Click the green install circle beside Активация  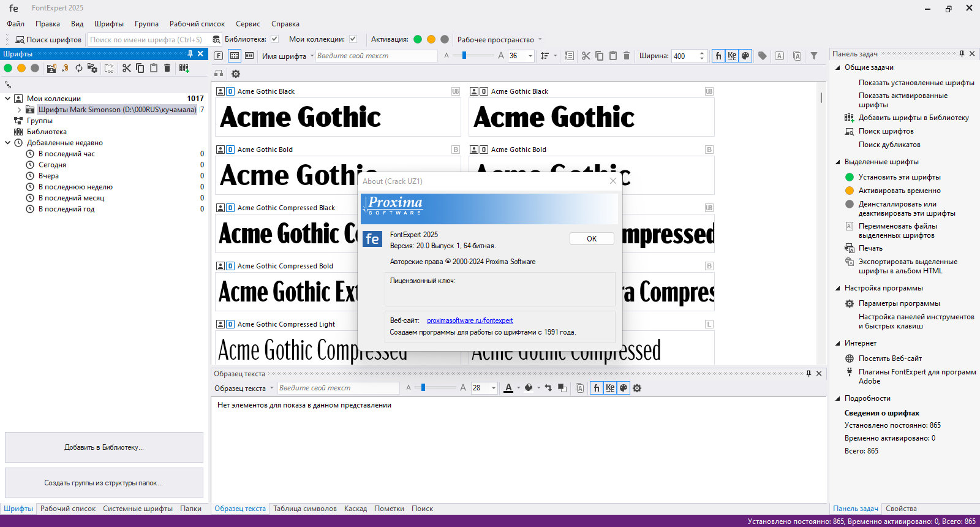coord(418,39)
